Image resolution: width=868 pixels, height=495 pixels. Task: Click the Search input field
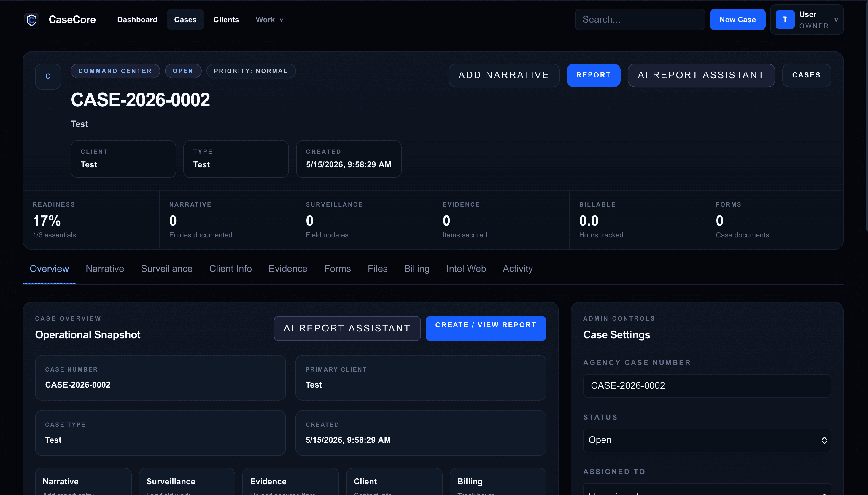tap(640, 20)
